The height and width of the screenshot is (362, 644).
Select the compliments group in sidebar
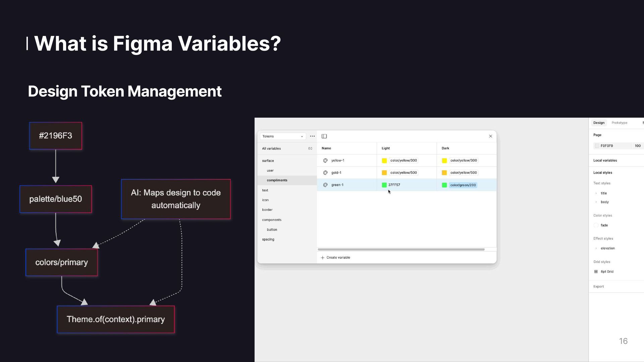(277, 180)
